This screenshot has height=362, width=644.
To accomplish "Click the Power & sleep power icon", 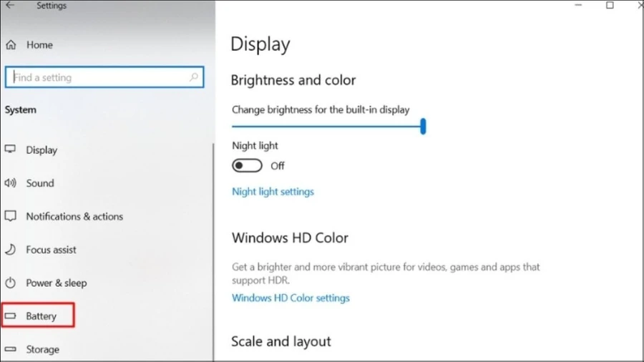I will (x=11, y=283).
